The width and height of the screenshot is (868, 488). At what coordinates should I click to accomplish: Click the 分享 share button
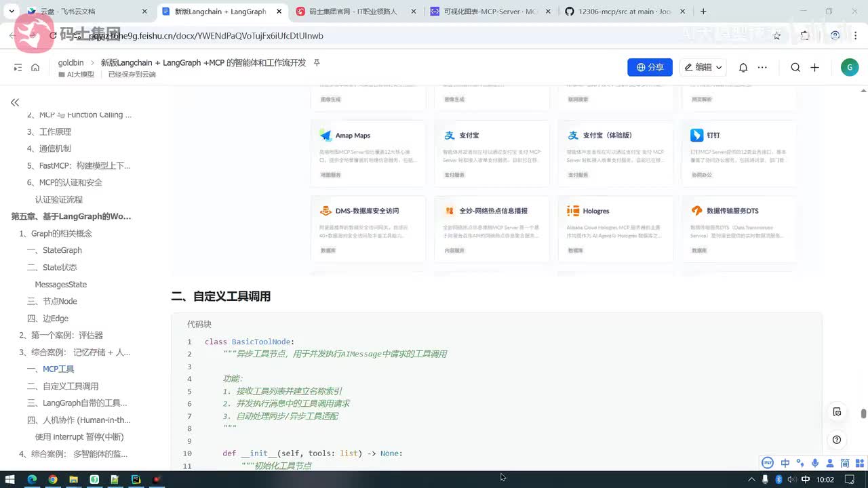coord(650,67)
